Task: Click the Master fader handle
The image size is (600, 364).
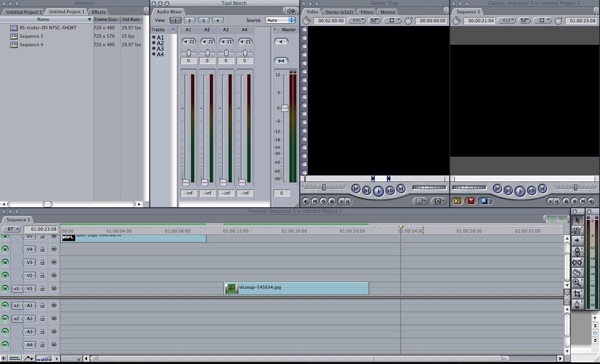Action: [284, 108]
